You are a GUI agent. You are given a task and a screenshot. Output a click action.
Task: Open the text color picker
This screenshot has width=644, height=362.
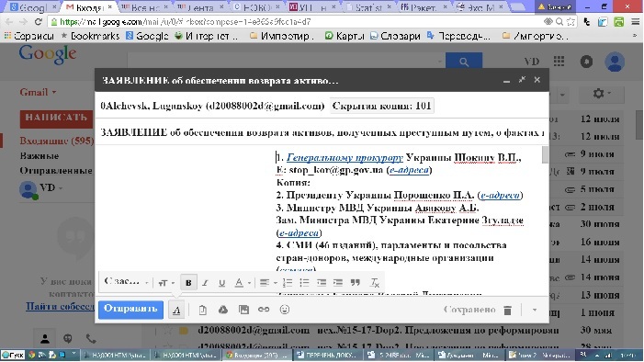click(242, 283)
